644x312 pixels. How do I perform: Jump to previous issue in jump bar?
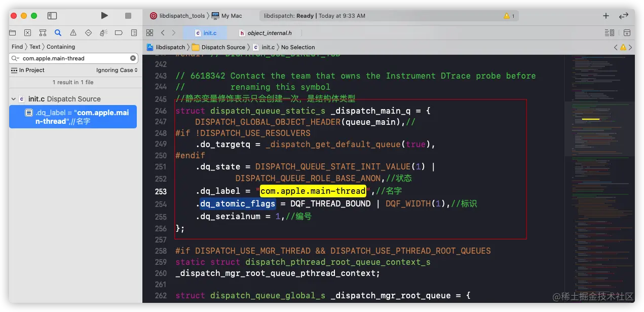pos(616,47)
